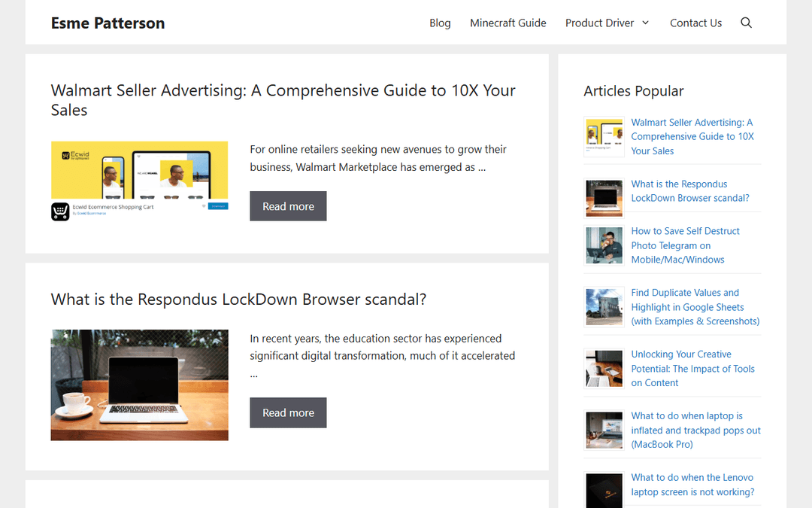
Task: Open sidebar link Save Self Destruct Photo Telegram
Action: pos(685,245)
